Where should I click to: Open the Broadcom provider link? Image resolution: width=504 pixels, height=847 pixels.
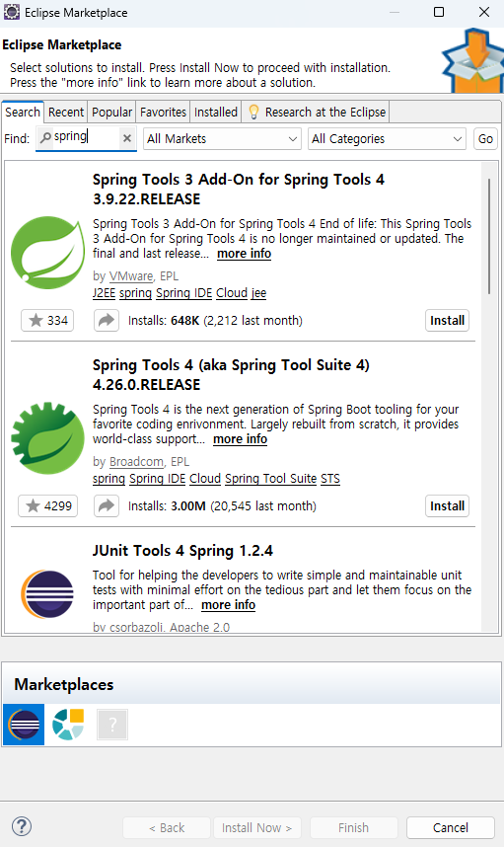pyautogui.click(x=136, y=462)
